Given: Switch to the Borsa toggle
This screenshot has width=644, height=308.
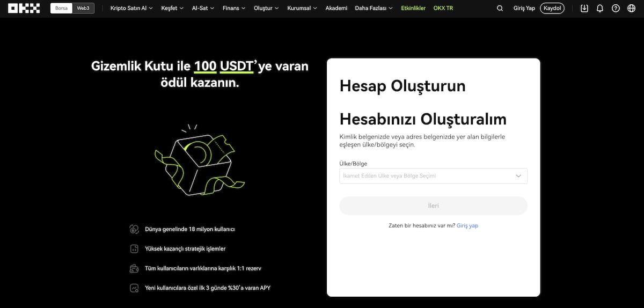Looking at the screenshot, I should tap(61, 8).
